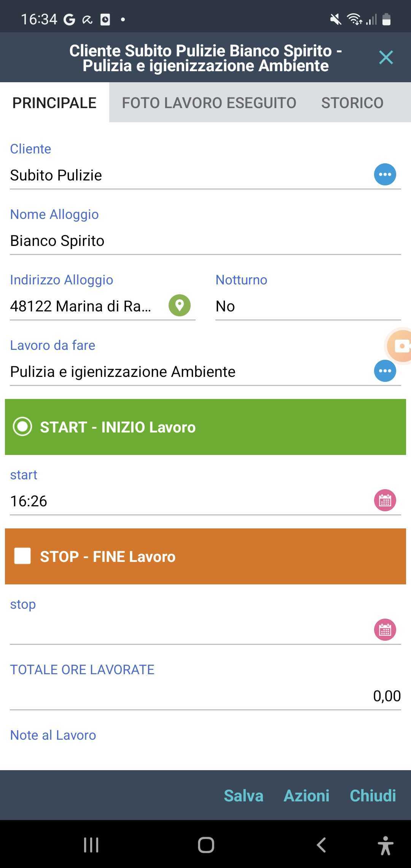
Task: Tap the Salva button
Action: [244, 796]
